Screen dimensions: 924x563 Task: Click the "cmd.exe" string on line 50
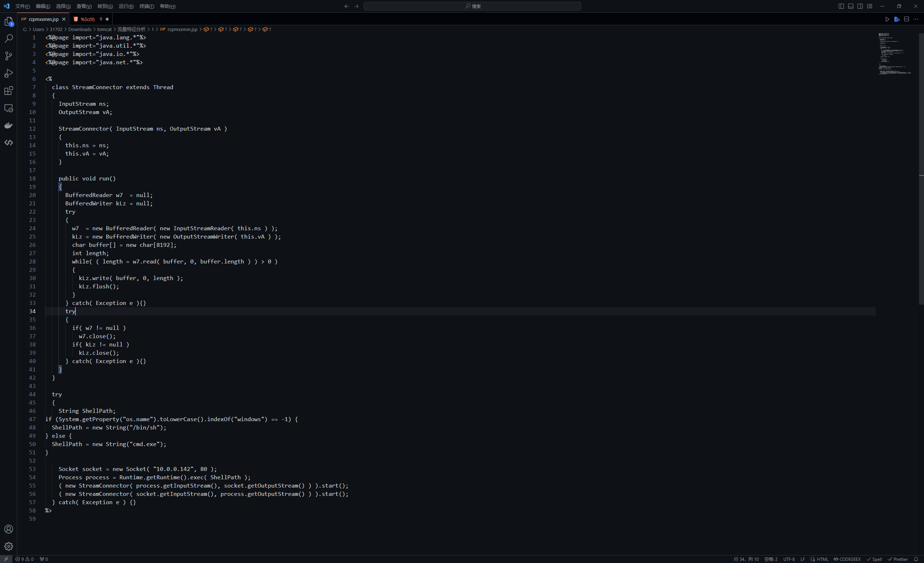pos(145,444)
